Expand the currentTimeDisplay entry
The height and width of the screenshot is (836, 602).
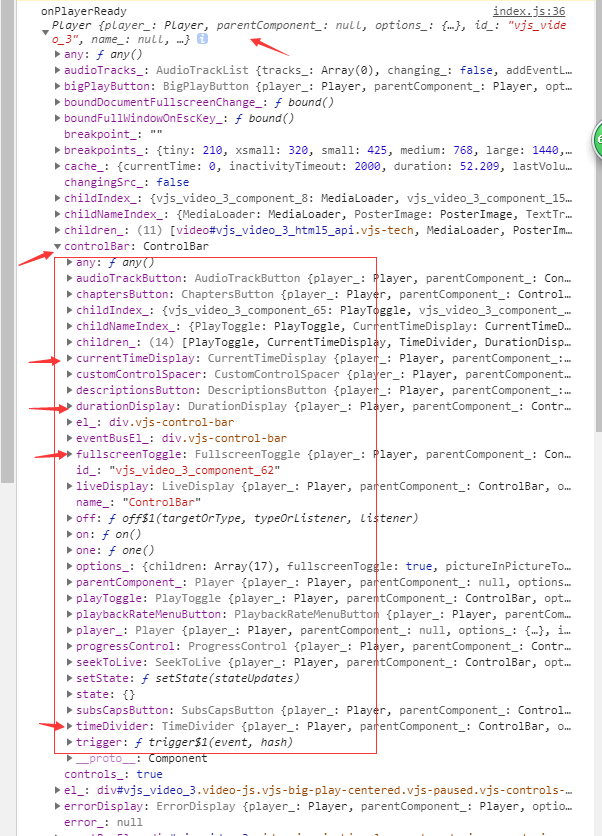click(69, 358)
